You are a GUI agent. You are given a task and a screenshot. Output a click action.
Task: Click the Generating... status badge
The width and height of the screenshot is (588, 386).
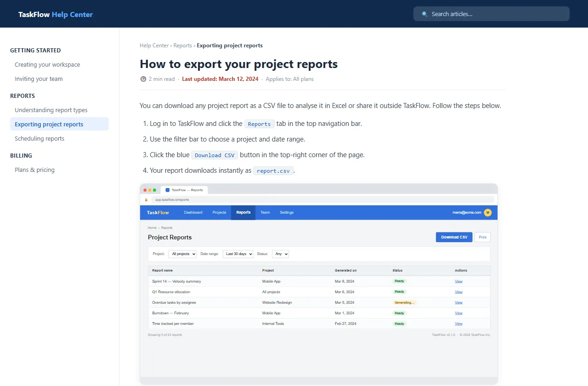(404, 302)
